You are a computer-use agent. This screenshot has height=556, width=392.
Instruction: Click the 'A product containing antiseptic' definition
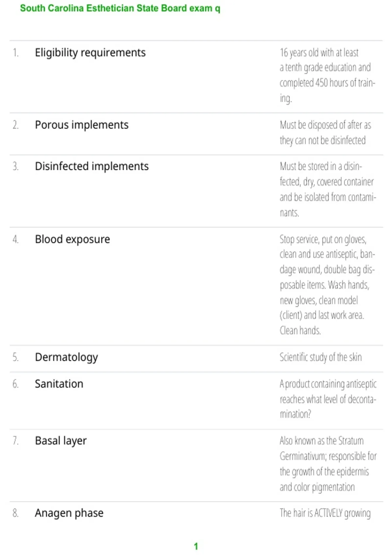click(x=328, y=399)
